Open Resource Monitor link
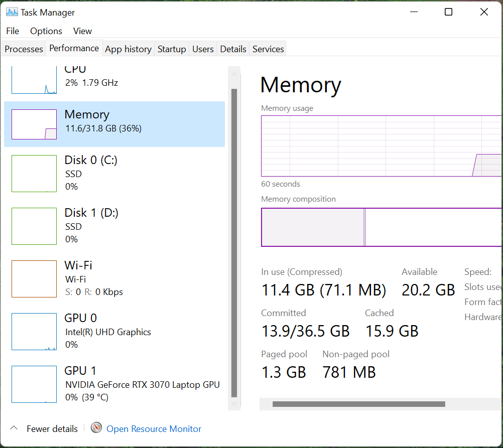 [154, 429]
